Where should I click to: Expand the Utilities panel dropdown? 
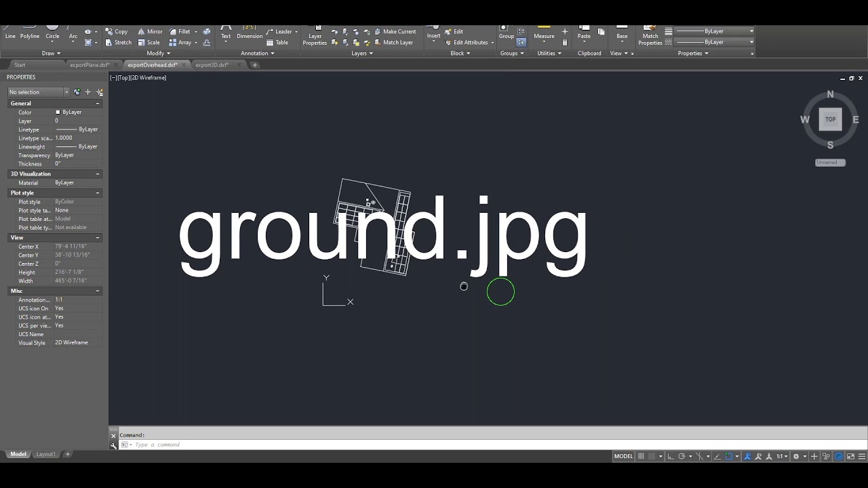(x=549, y=53)
